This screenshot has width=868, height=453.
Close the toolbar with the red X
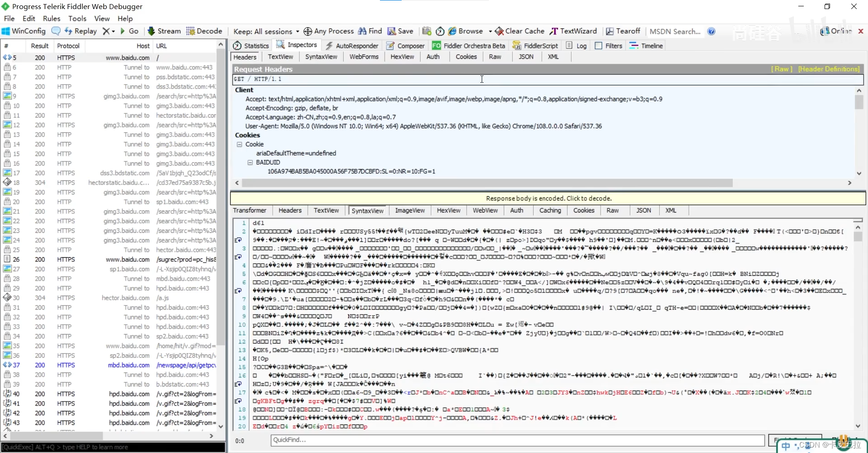pyautogui.click(x=861, y=31)
